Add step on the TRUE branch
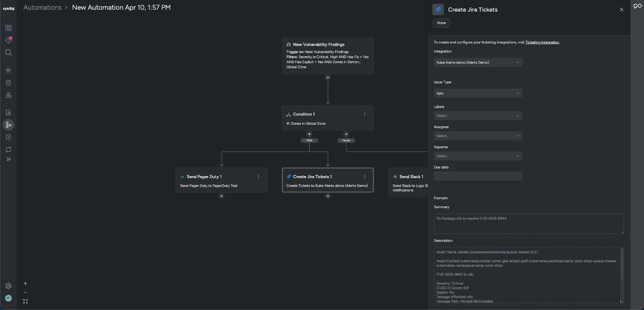The width and height of the screenshot is (644, 310). (309, 134)
